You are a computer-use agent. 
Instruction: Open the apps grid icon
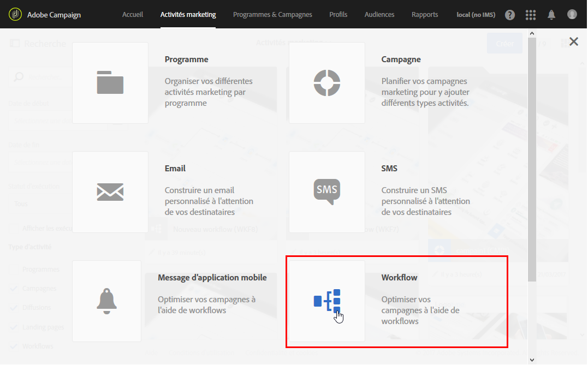530,15
